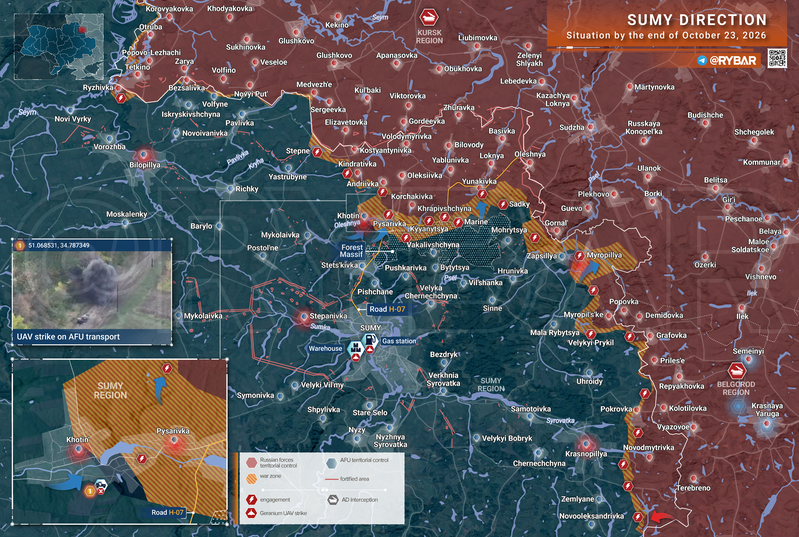Click the coordinates text 51.068531, 34.787349
This screenshot has width=799, height=537.
tap(59, 246)
